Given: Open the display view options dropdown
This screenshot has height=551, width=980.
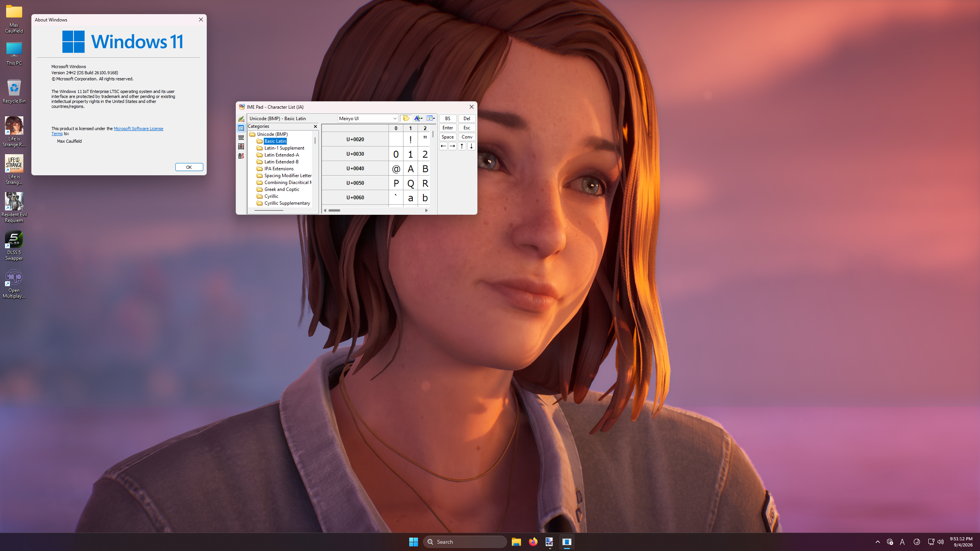Looking at the screenshot, I should click(x=431, y=118).
